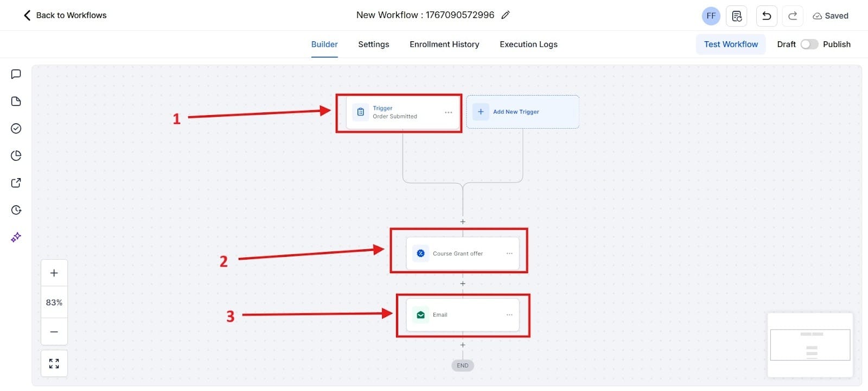Open Order Submitted trigger options menu
This screenshot has width=868, height=391.
pyautogui.click(x=448, y=112)
